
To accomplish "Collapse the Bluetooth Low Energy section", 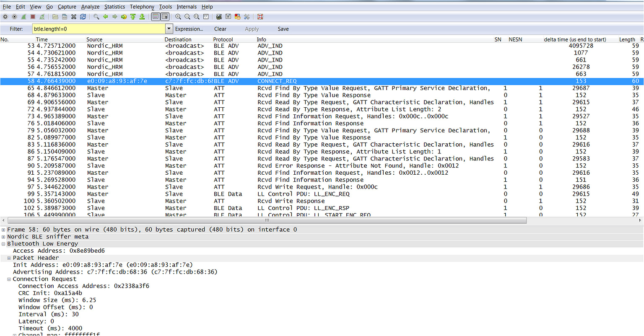I will point(4,243).
